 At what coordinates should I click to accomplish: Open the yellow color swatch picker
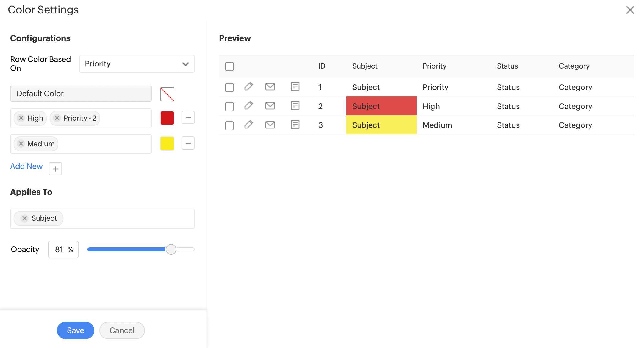(167, 144)
